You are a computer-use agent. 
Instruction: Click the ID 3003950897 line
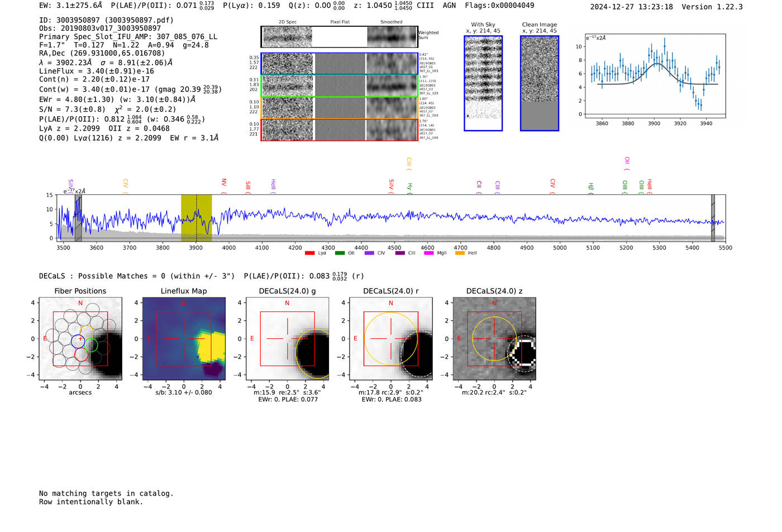(x=106, y=20)
